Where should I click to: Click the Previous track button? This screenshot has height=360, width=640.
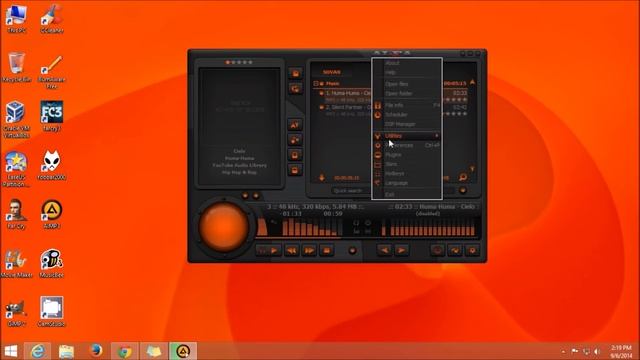tap(291, 250)
